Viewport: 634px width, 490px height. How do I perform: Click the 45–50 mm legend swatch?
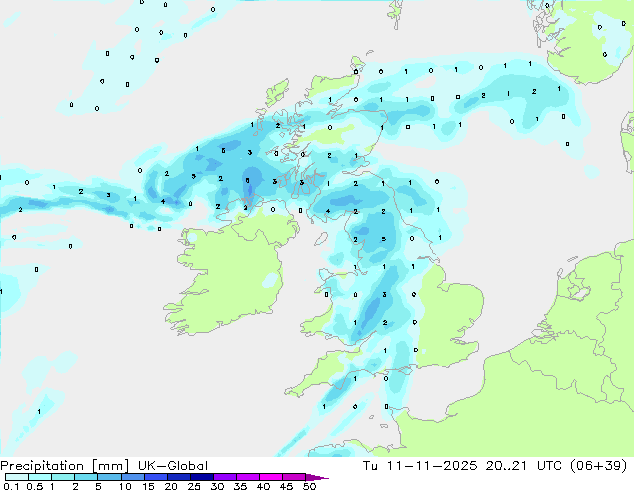(x=294, y=477)
